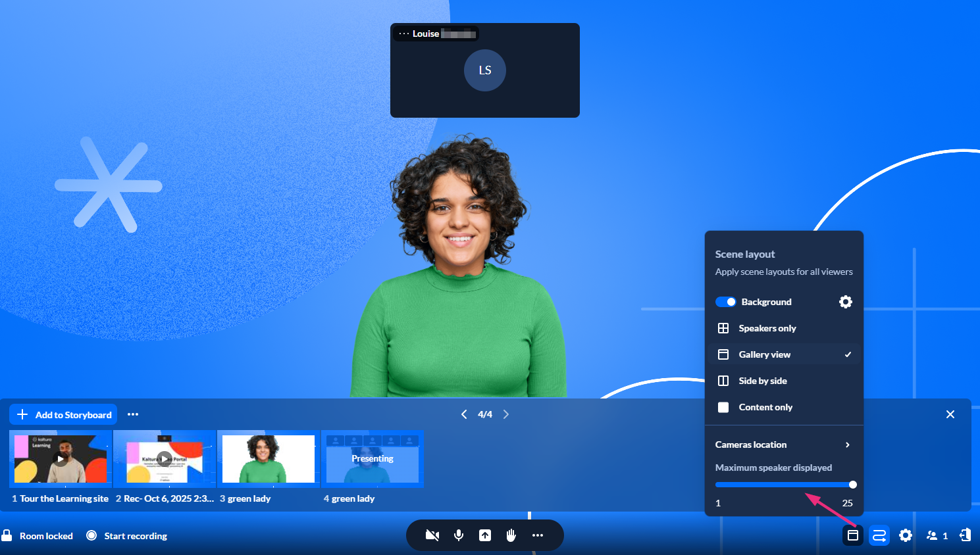Click the share content upload icon
This screenshot has width=980, height=555.
point(485,535)
